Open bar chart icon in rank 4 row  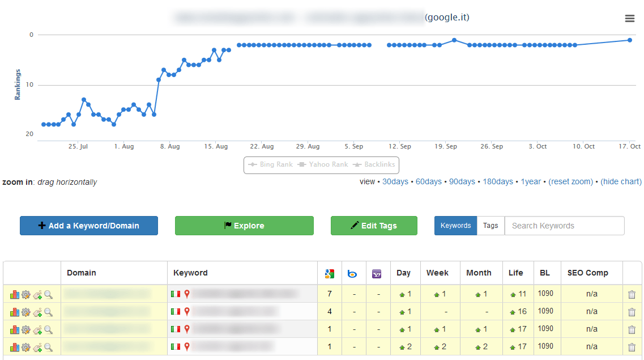click(14, 312)
